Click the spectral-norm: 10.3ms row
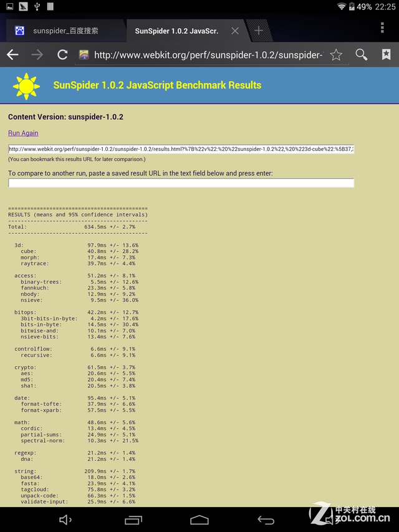 [79, 440]
